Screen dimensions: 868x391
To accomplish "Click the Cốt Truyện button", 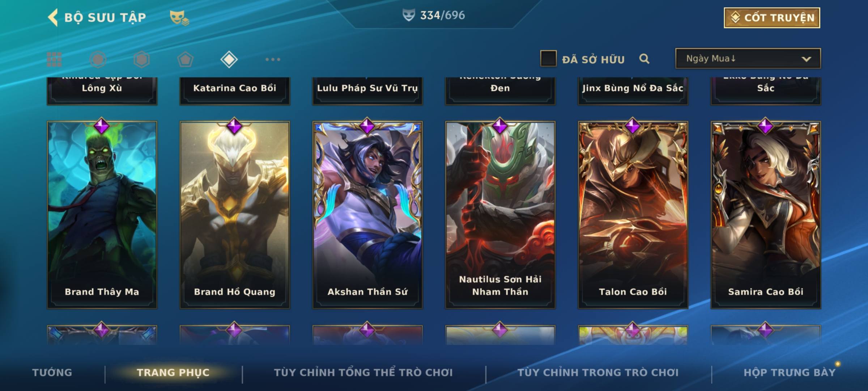I will pyautogui.click(x=772, y=18).
